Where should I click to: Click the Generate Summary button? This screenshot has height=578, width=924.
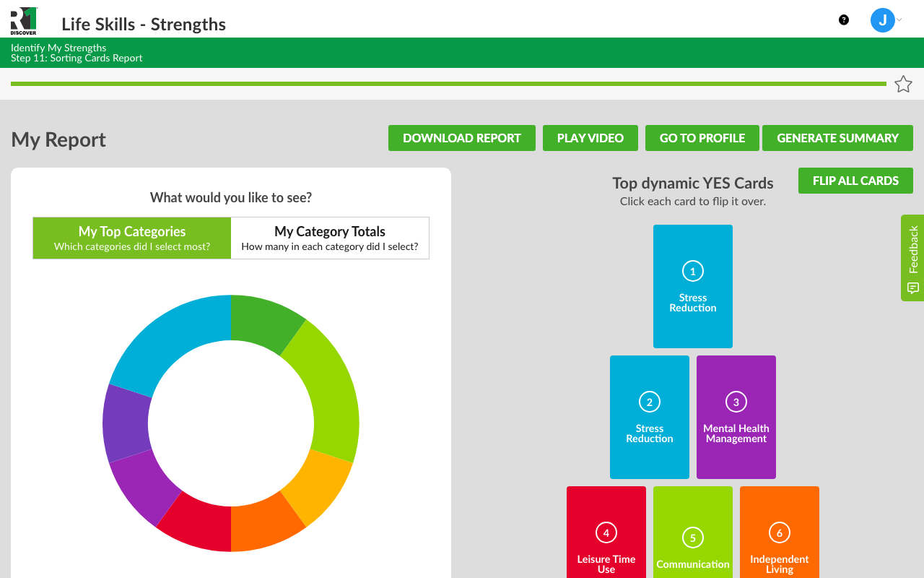837,138
